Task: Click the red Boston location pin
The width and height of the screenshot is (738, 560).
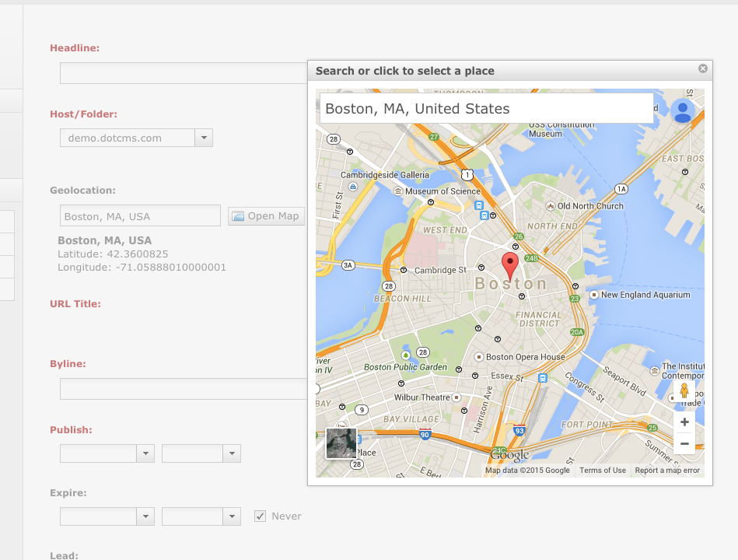Action: click(x=510, y=266)
